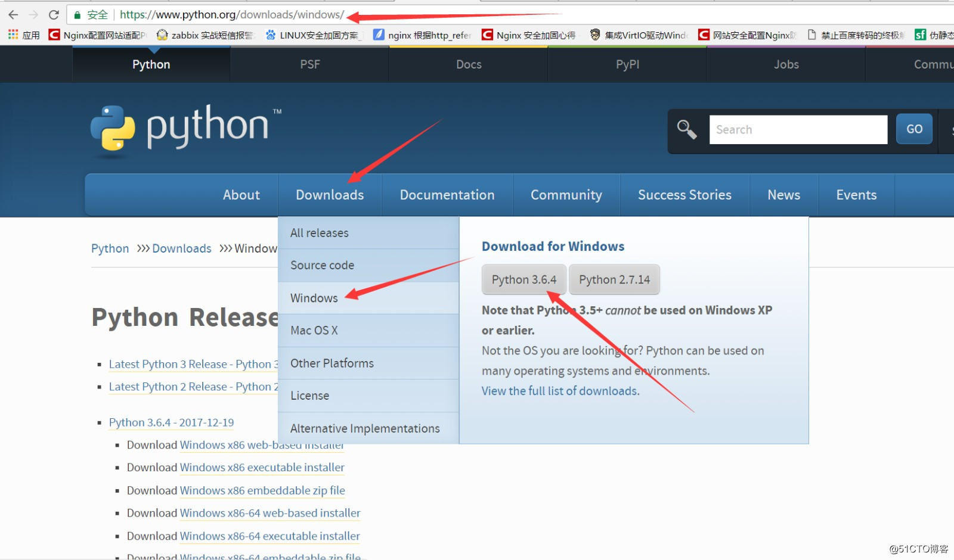Click the Download for Windows heading

pyautogui.click(x=553, y=246)
